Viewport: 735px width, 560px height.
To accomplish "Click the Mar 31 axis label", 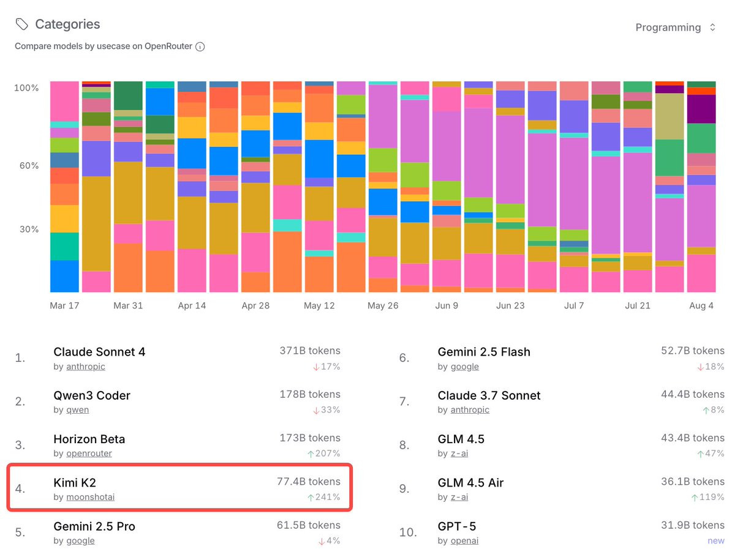I will click(128, 306).
